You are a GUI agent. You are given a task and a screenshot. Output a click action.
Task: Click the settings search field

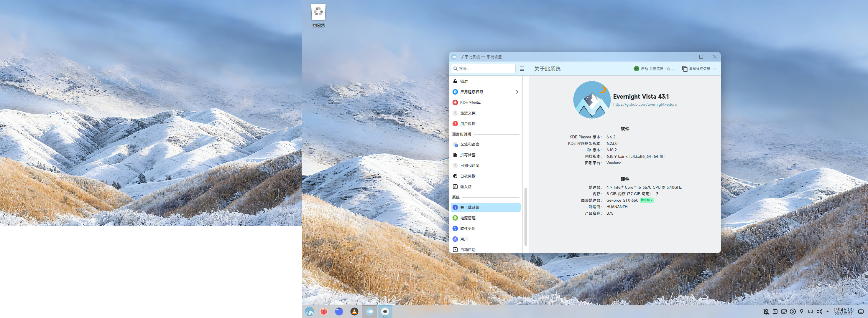[x=485, y=69]
